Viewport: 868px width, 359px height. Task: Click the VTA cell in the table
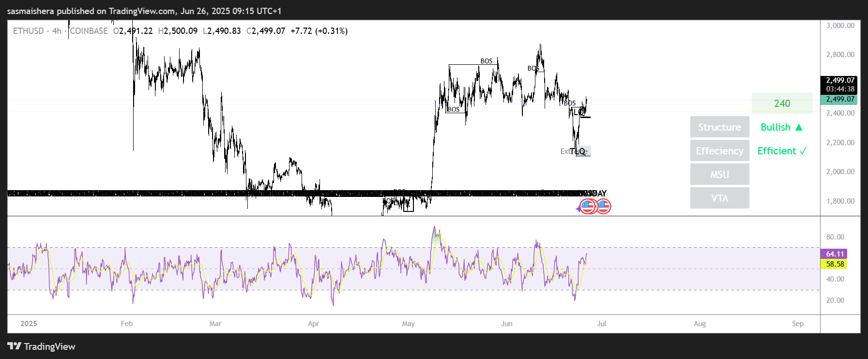pyautogui.click(x=719, y=198)
